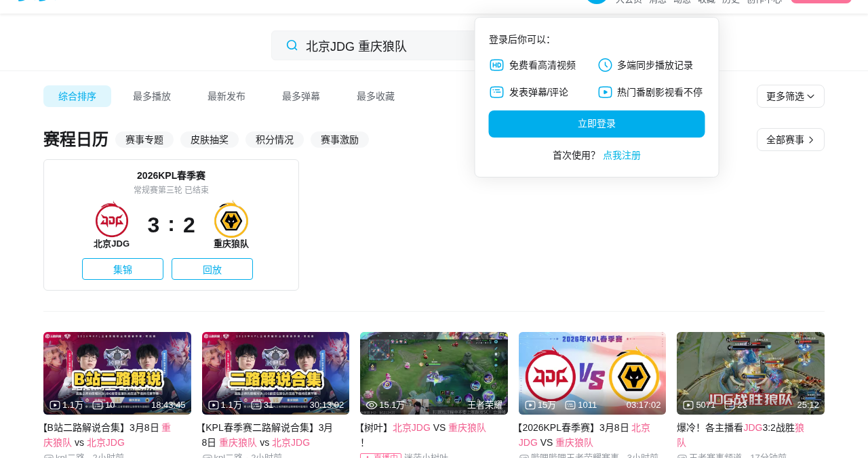Click the search magnifier icon
The width and height of the screenshot is (868, 458).
(292, 45)
